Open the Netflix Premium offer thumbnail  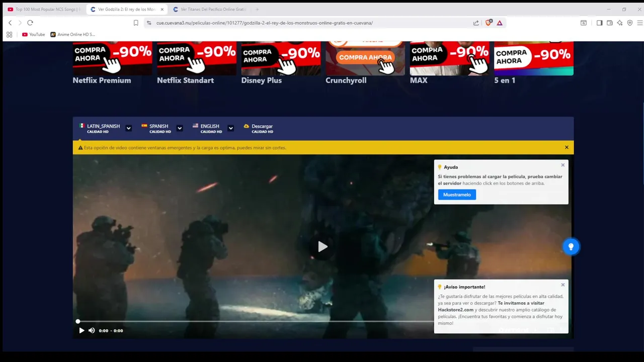click(112, 58)
